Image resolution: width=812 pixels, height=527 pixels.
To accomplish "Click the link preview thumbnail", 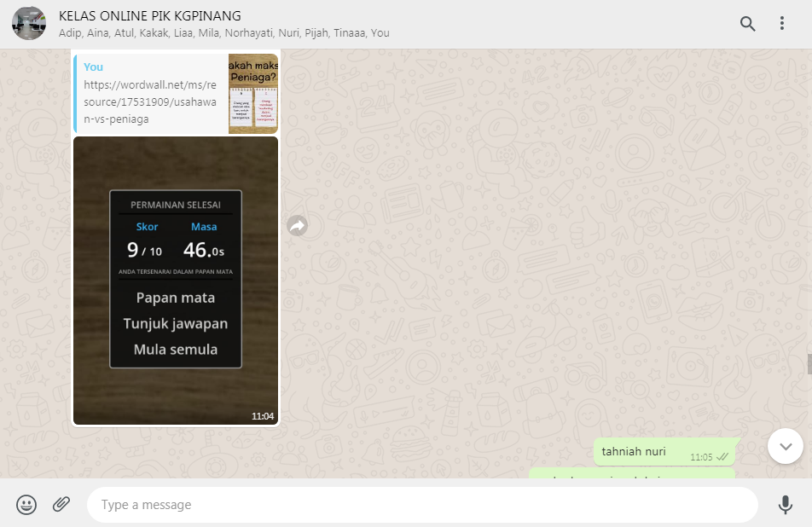I will [x=253, y=94].
